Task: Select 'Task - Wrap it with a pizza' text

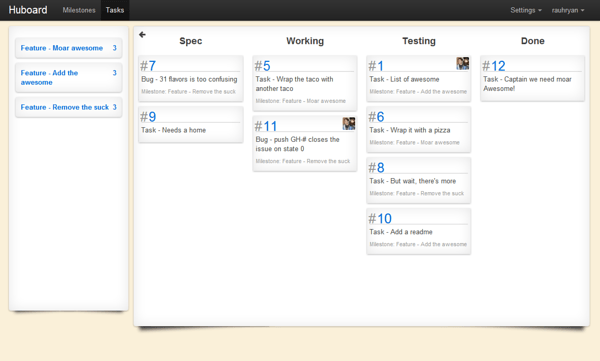Action: (x=409, y=130)
